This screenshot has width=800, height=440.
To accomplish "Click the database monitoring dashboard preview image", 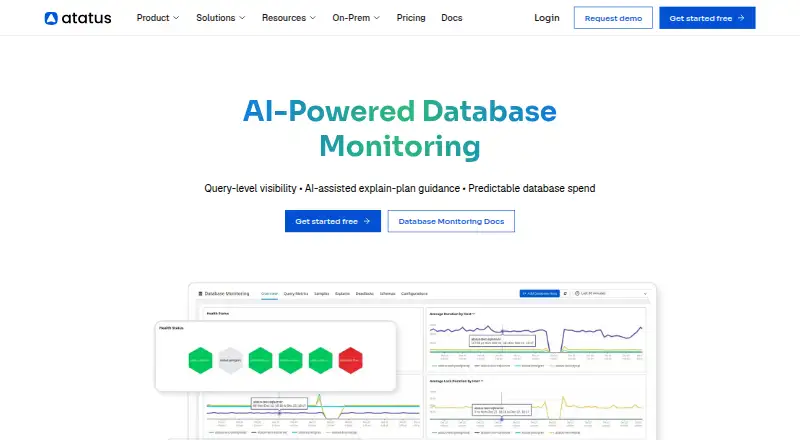I will [406, 361].
